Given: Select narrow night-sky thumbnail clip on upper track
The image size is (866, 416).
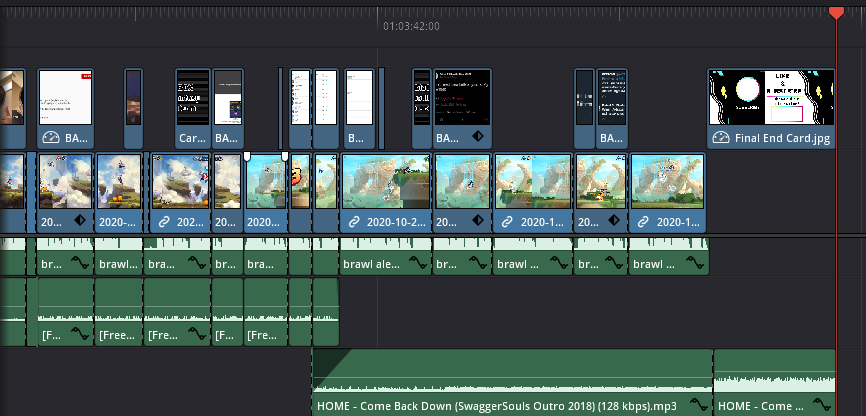Looking at the screenshot, I should (133, 109).
